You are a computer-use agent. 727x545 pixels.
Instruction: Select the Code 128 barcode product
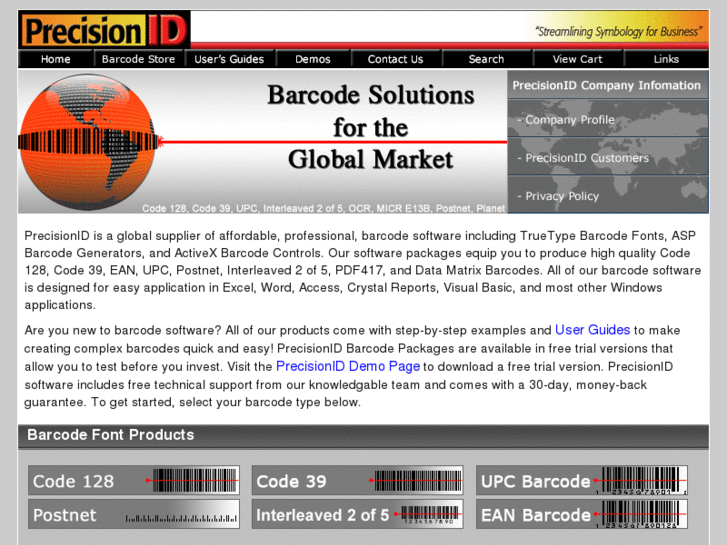(134, 481)
